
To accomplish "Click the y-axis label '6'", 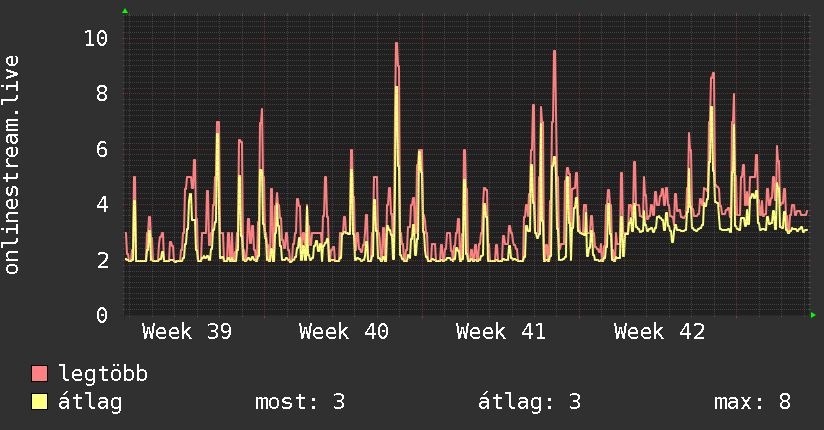I will point(102,149).
